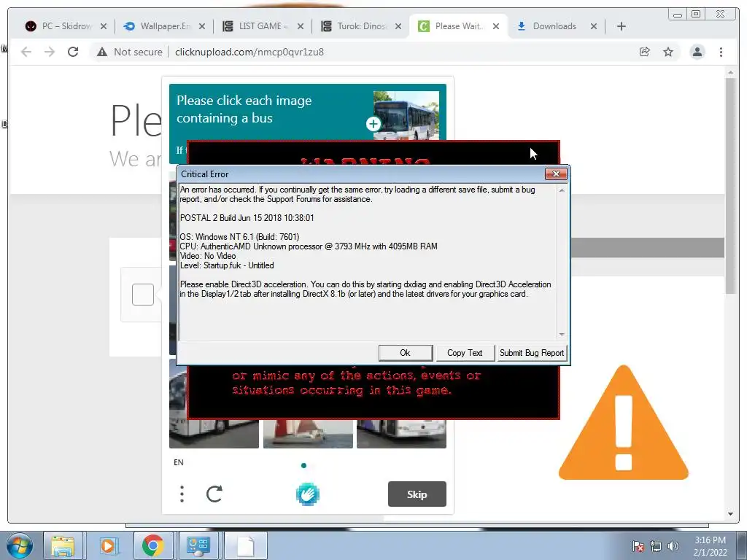Screen dimensions: 747x560
Task: Open the Chrome three-dot menu
Action: (721, 52)
